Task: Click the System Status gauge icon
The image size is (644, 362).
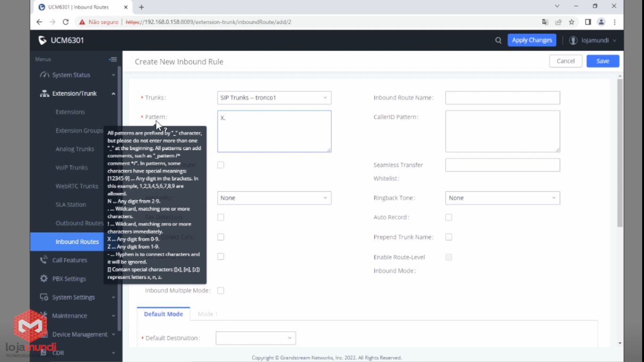Action: [x=44, y=75]
